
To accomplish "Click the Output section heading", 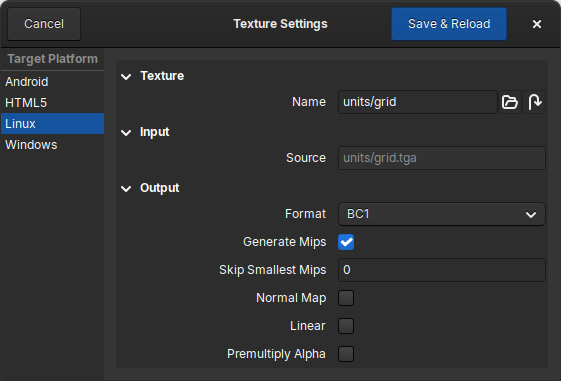I will 160,188.
